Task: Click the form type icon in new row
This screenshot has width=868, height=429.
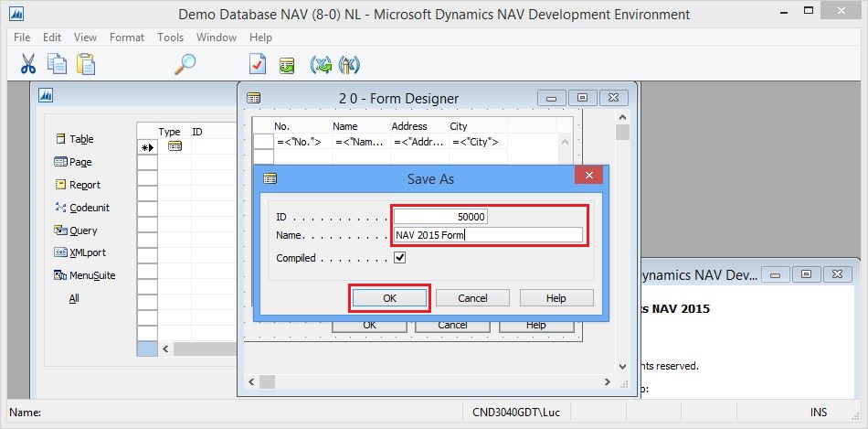Action: click(x=175, y=146)
